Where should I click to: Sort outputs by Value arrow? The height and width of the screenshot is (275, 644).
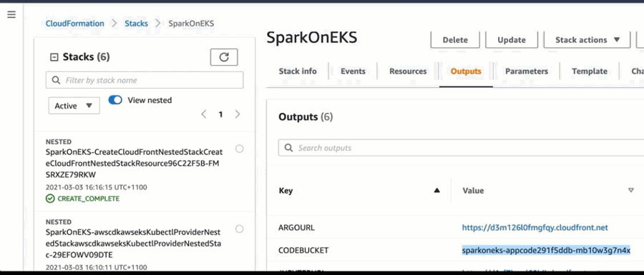pyautogui.click(x=631, y=190)
